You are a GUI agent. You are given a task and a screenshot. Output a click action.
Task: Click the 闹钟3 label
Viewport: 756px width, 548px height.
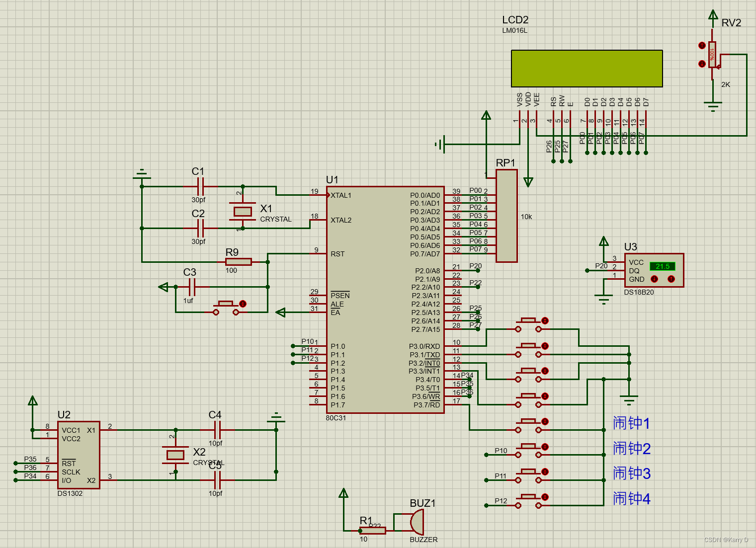[x=631, y=473]
